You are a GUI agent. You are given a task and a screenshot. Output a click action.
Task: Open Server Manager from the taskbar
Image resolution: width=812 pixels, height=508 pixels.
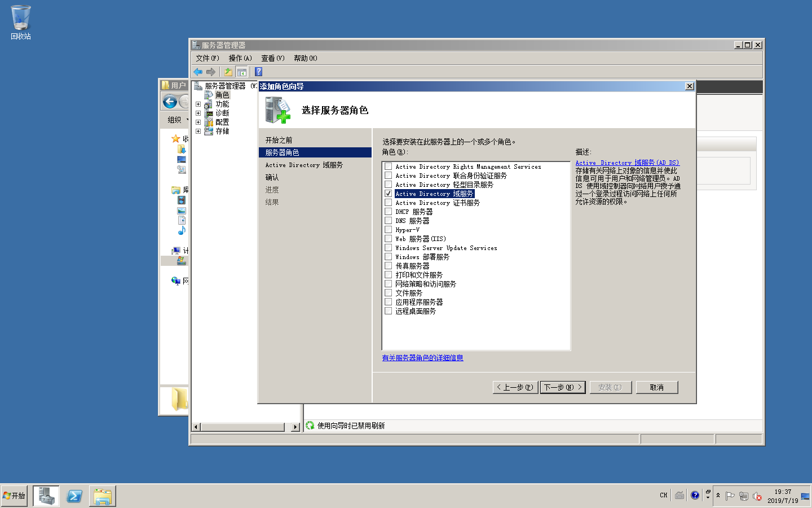click(x=46, y=496)
